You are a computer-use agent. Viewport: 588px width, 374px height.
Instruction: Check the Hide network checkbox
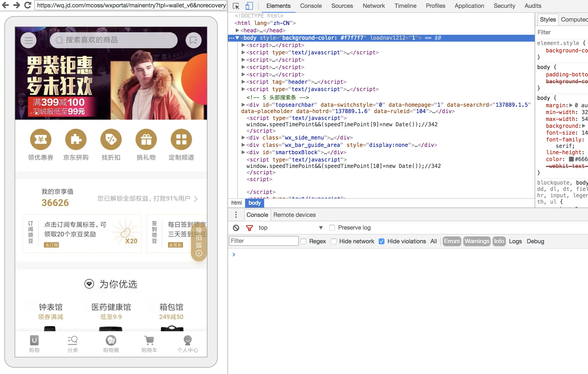(334, 241)
